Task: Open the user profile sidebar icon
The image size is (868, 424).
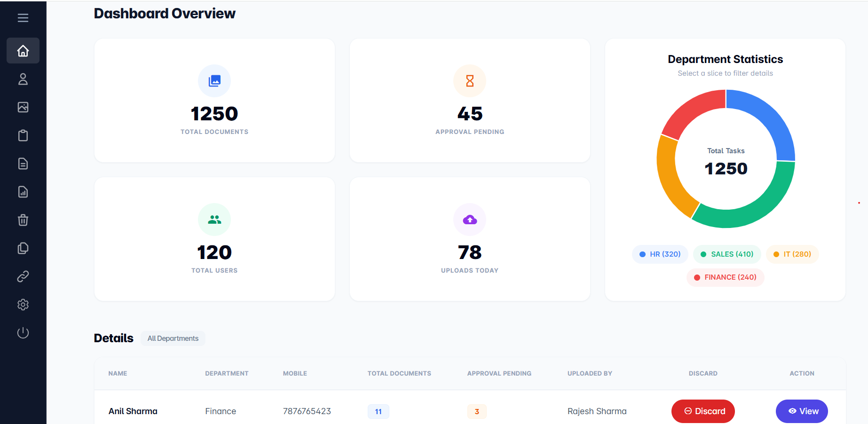Action: (23, 79)
